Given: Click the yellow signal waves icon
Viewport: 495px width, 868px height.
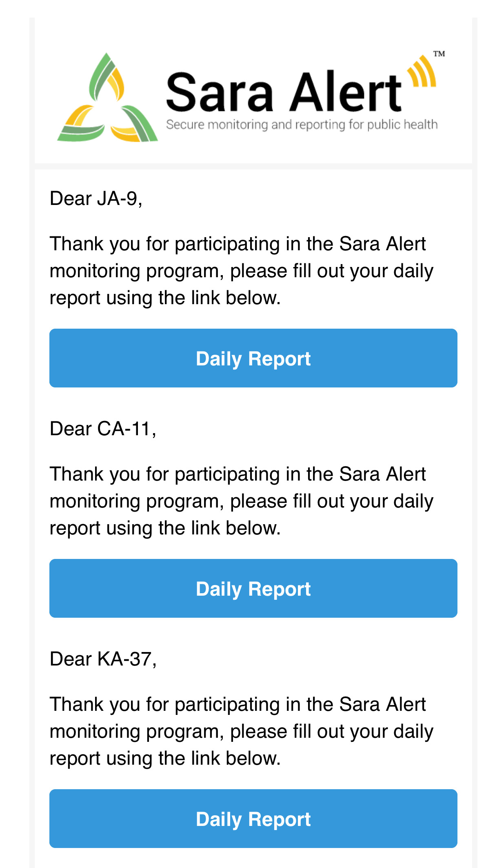Looking at the screenshot, I should pos(422,72).
